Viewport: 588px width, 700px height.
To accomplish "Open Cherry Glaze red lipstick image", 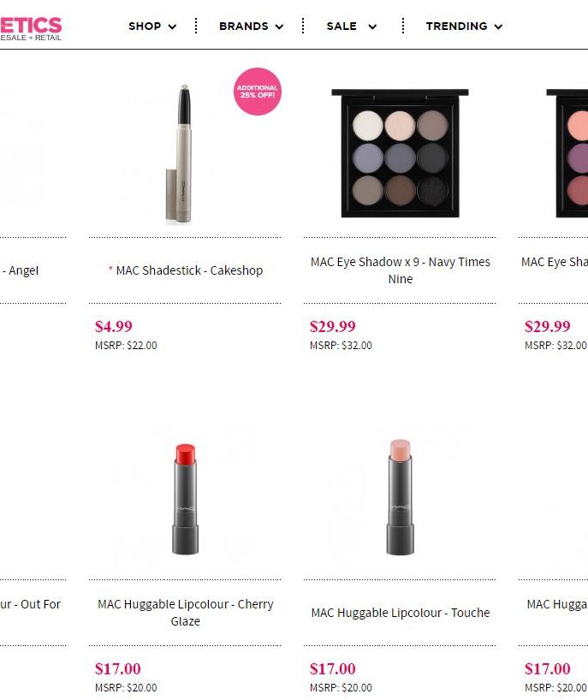I will pyautogui.click(x=185, y=499).
